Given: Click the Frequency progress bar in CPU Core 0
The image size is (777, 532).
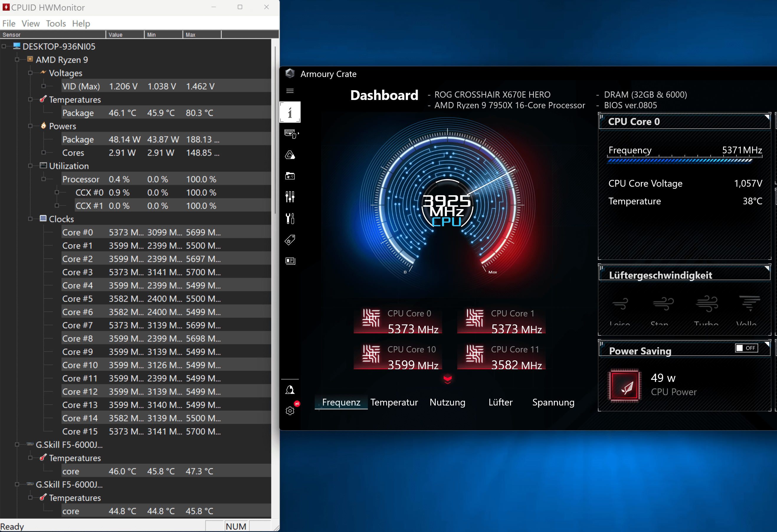Looking at the screenshot, I should coord(685,160).
